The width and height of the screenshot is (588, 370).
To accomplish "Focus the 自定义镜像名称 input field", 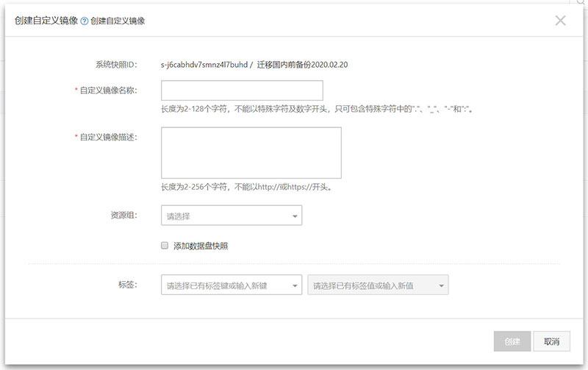I will 242,90.
